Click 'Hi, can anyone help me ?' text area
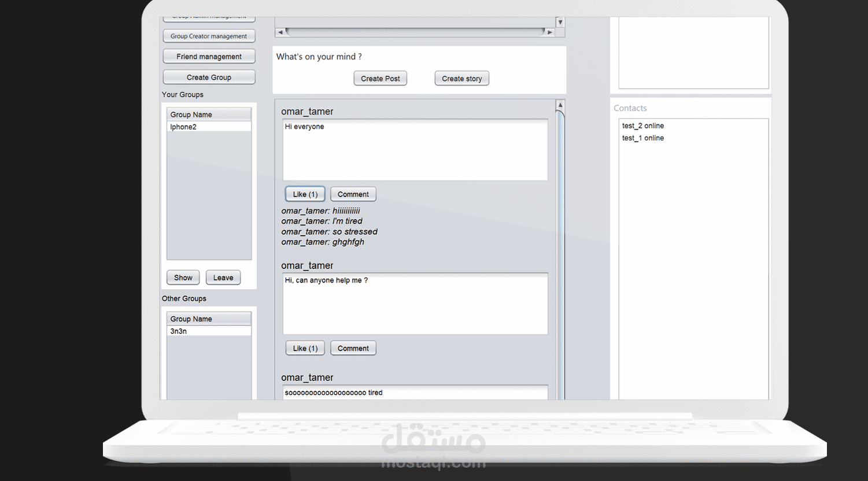 click(415, 304)
